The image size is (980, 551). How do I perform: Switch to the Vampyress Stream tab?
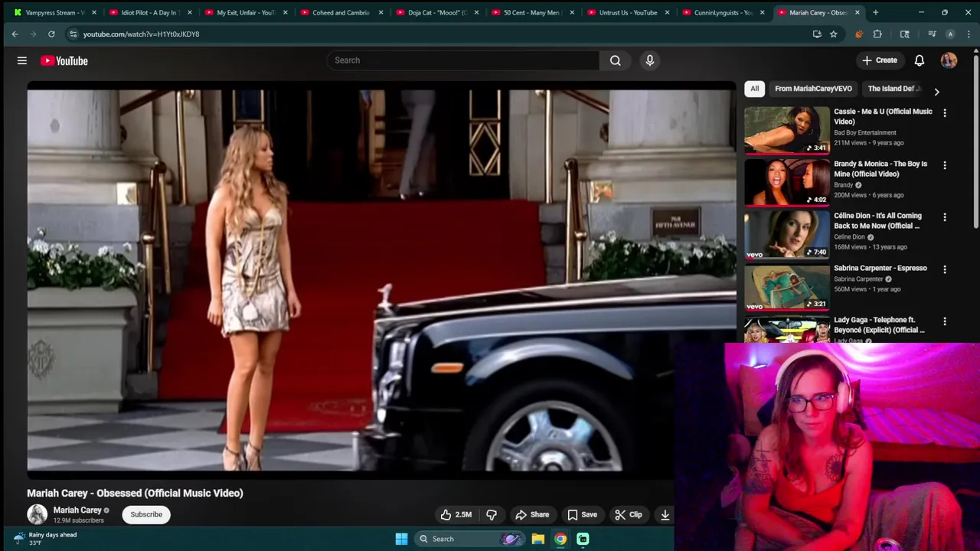[x=54, y=12]
